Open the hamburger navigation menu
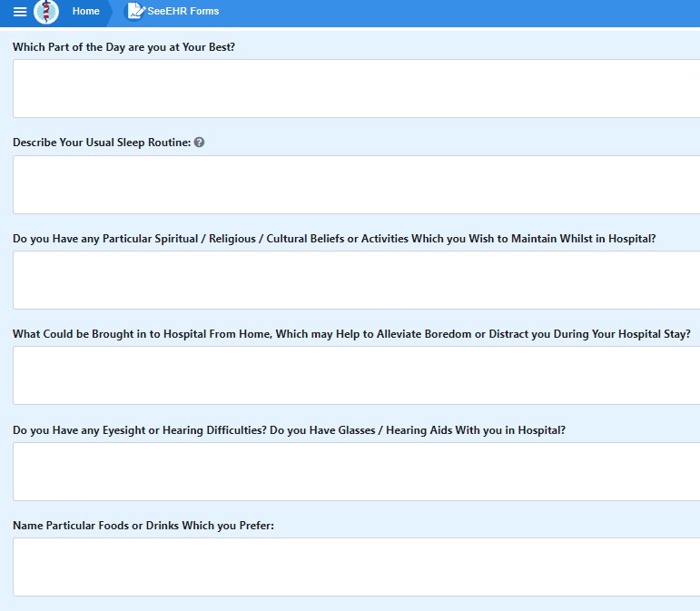The image size is (700, 611). pos(20,12)
